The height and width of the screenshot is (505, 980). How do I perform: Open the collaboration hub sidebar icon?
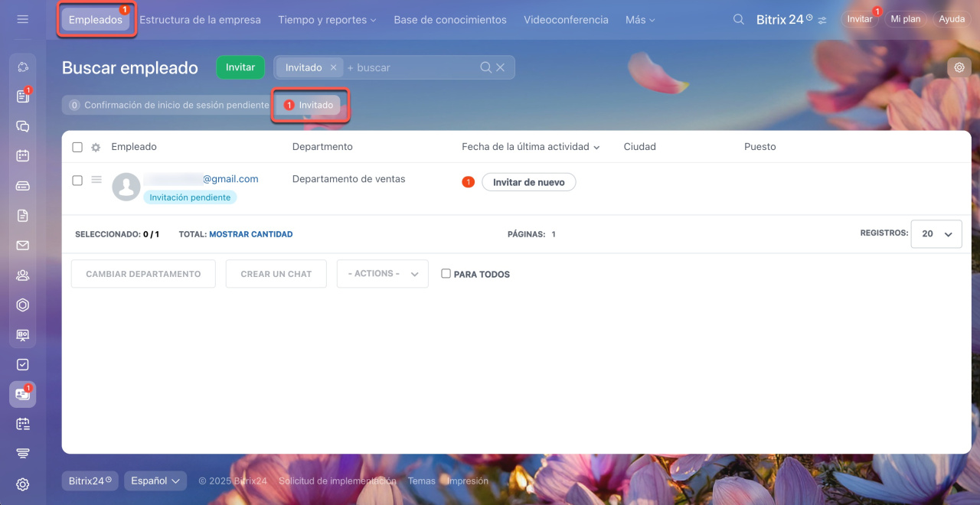pyautogui.click(x=22, y=67)
